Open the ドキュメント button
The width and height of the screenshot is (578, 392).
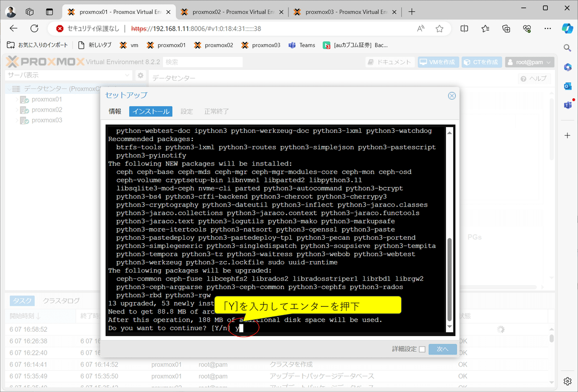(x=390, y=62)
